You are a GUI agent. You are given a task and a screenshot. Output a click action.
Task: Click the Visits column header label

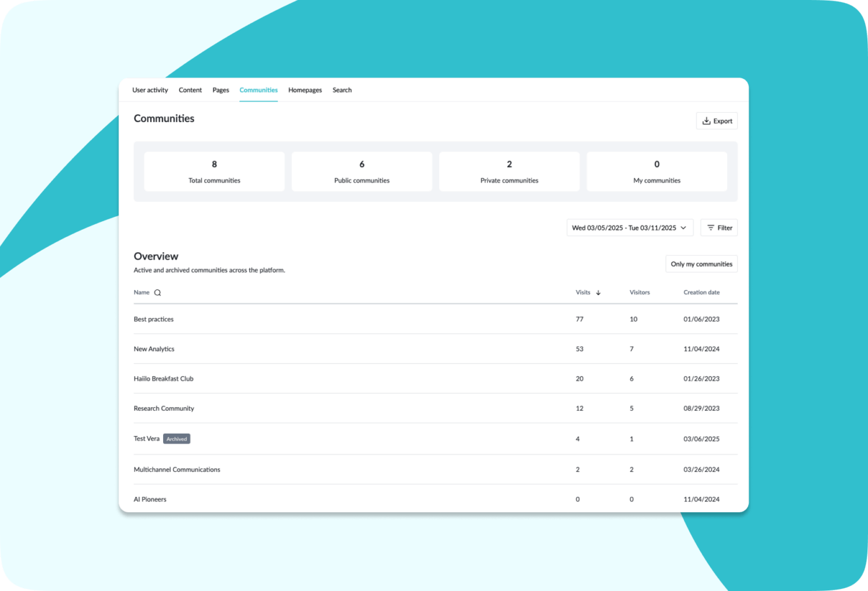[x=583, y=292]
